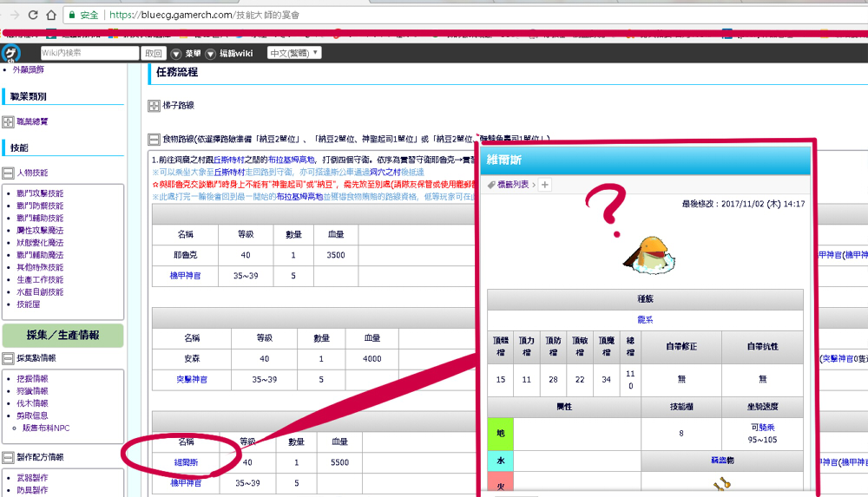Open the 機甲神官 link under 維爾斯
The width and height of the screenshot is (868, 497).
click(x=186, y=483)
